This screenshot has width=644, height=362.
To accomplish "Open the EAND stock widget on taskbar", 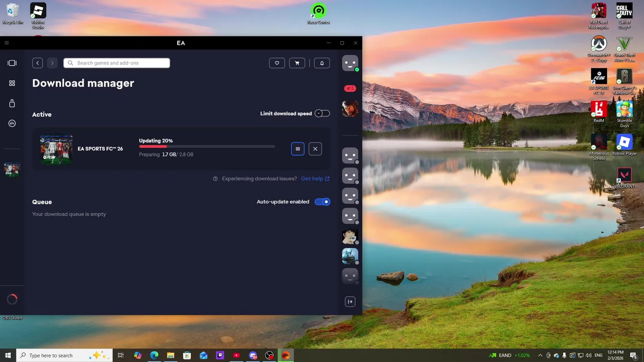I will [x=509, y=355].
